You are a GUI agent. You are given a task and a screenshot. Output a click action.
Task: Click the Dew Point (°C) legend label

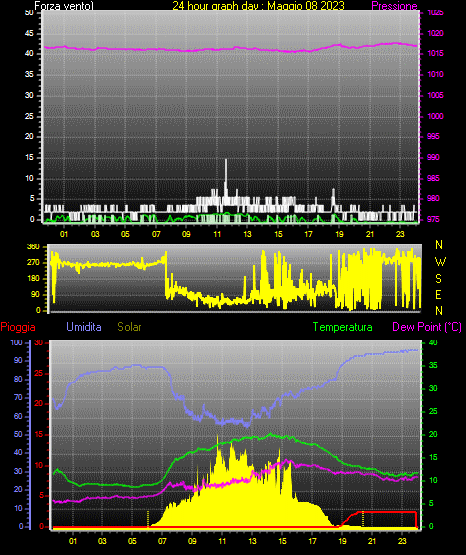point(427,327)
